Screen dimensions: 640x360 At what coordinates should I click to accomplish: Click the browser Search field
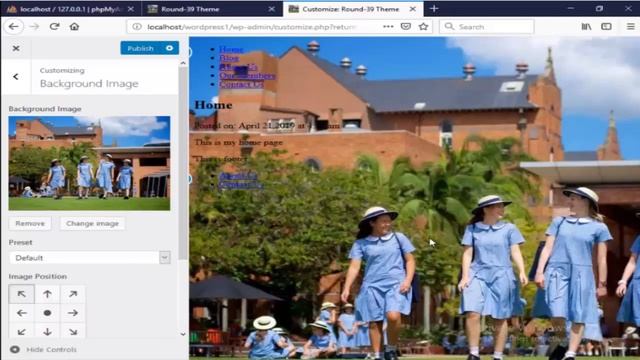pos(487,27)
